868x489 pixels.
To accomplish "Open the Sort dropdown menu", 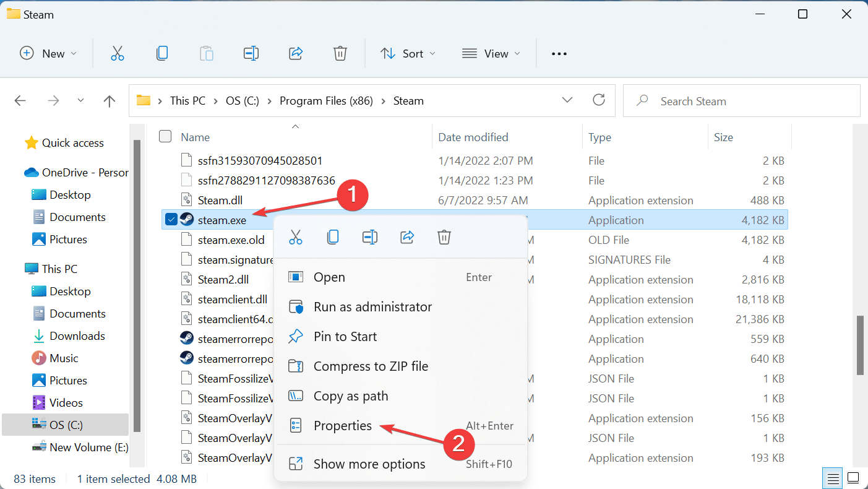I will click(408, 54).
